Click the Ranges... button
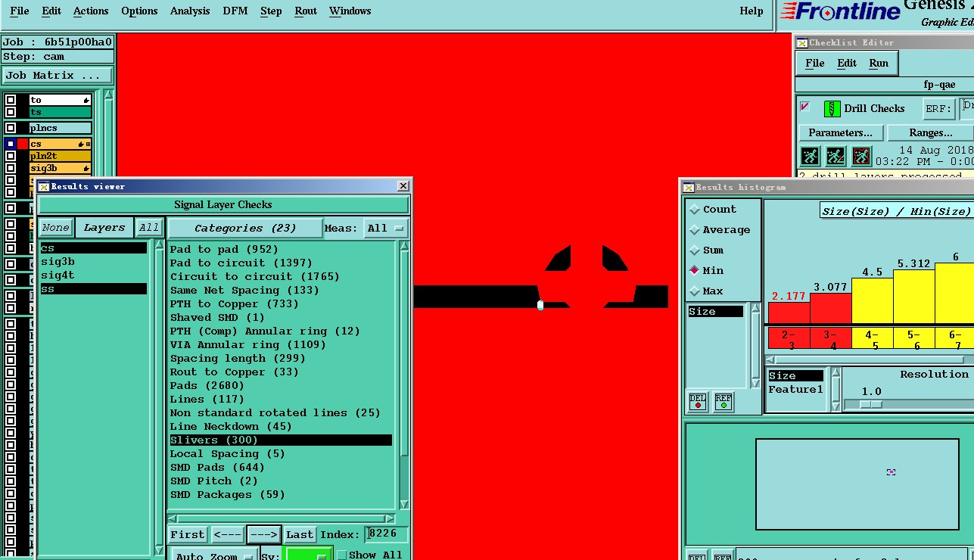The image size is (974, 560). pyautogui.click(x=930, y=132)
